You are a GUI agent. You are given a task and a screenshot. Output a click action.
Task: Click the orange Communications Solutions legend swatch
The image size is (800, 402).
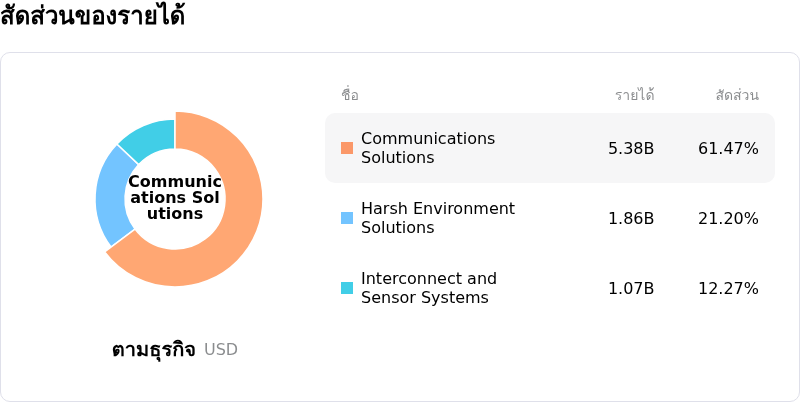click(347, 148)
